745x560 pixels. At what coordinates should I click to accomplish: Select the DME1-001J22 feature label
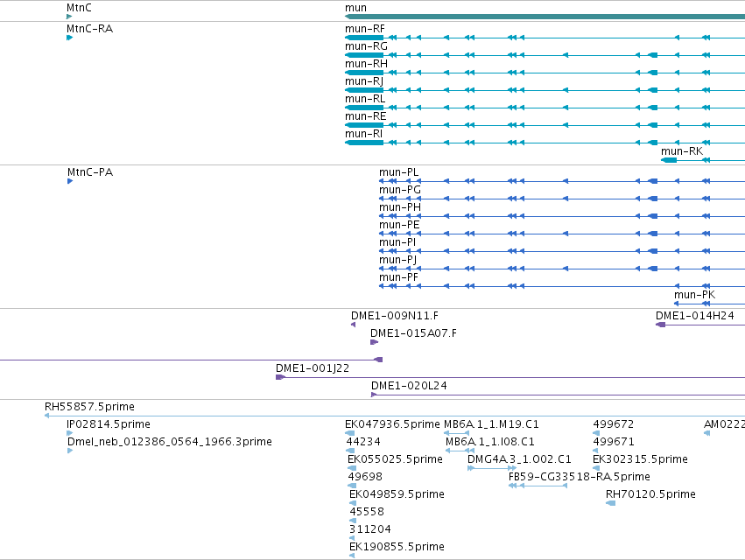[x=313, y=368]
